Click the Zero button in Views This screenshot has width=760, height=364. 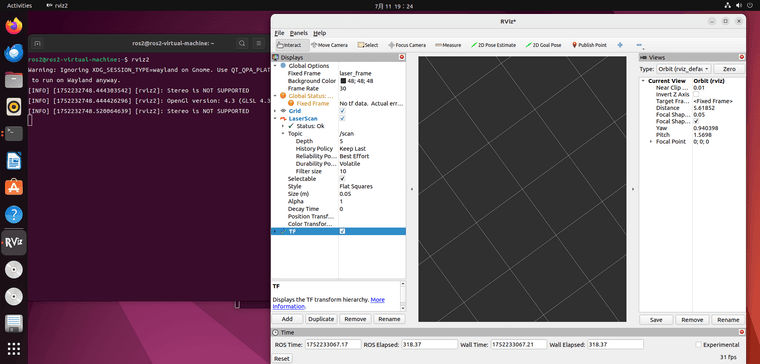point(729,69)
